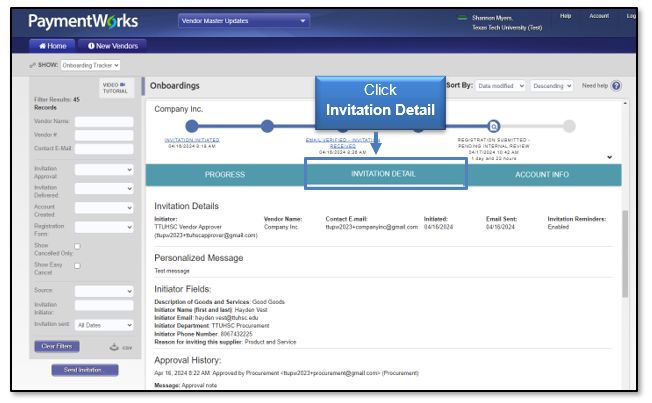Image resolution: width=652 pixels, height=403 pixels.
Task: Click the last grey progress node
Action: (569, 126)
